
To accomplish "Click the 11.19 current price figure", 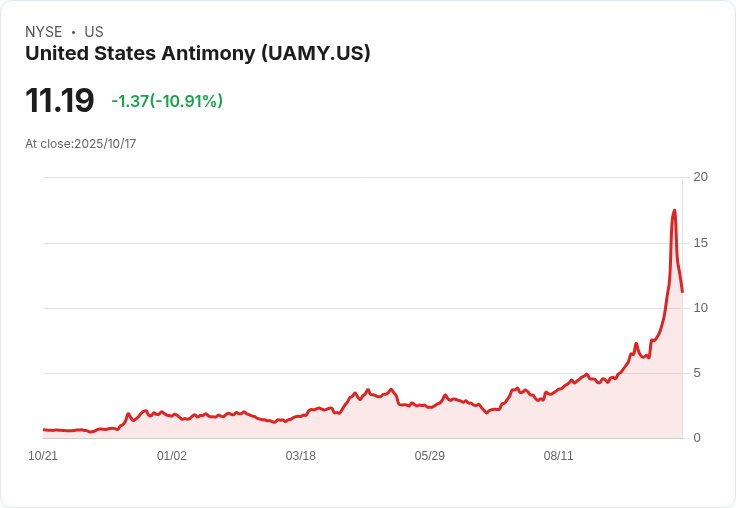I will 60,100.
